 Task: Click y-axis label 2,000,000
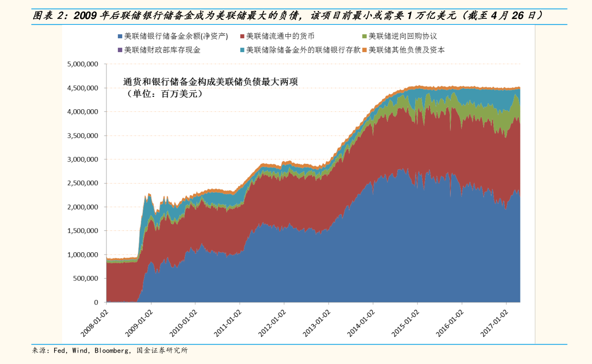pos(83,207)
